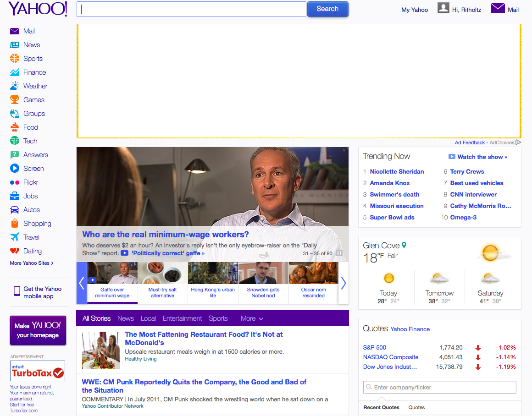Select the Local stories tab

148,318
